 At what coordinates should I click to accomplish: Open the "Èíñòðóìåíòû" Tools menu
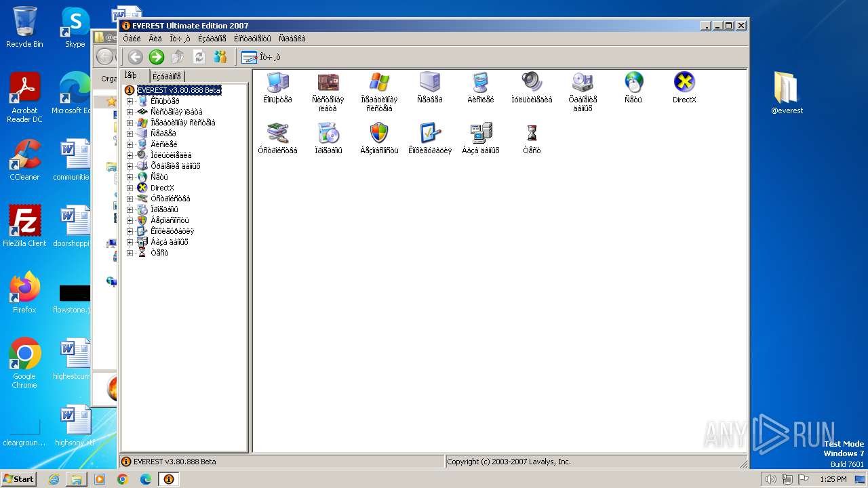[x=252, y=39]
